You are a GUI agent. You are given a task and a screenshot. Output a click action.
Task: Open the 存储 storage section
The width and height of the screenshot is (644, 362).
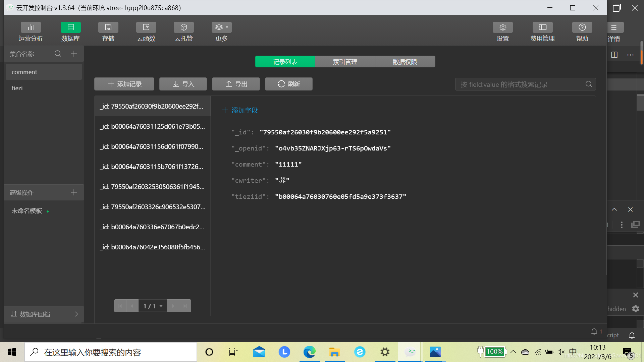click(108, 27)
